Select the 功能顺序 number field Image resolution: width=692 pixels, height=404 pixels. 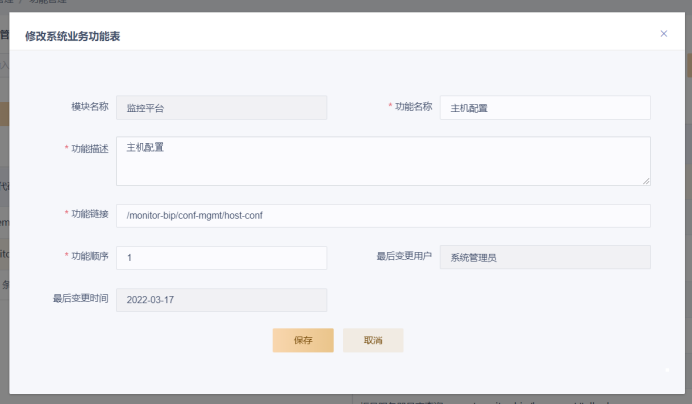(221, 258)
